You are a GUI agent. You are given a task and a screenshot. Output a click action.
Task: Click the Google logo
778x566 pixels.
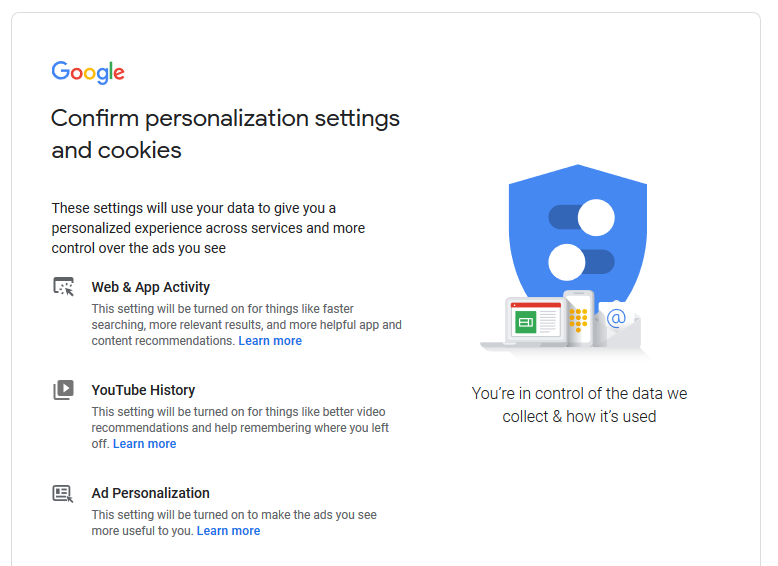(x=88, y=72)
